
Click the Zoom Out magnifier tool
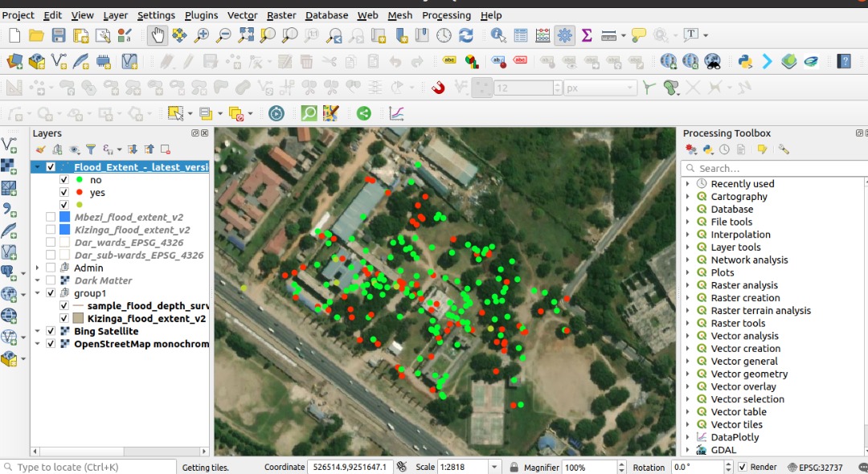pyautogui.click(x=223, y=35)
